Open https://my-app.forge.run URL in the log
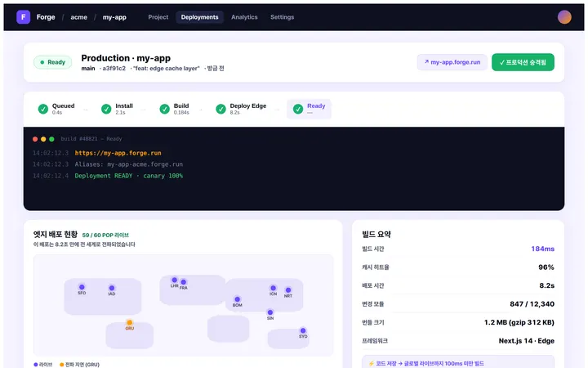588x368 pixels. 118,153
